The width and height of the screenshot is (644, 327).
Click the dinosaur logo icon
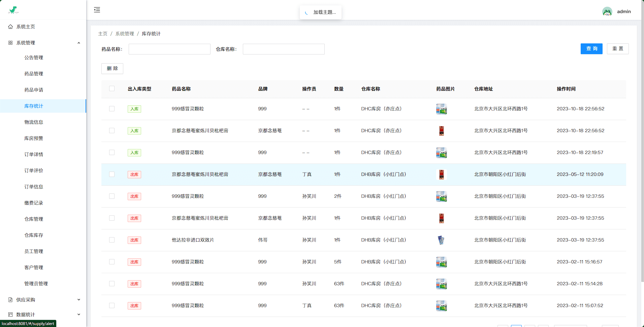13,10
